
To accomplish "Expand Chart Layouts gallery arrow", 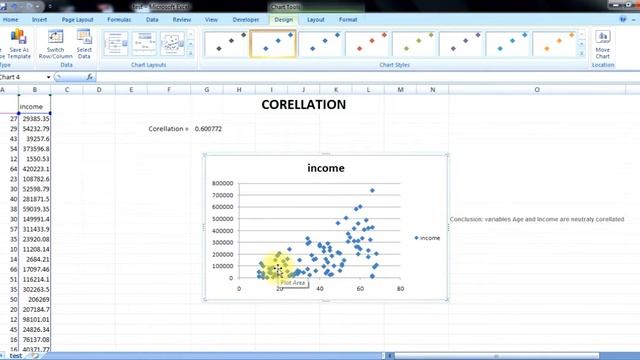I will [190, 53].
